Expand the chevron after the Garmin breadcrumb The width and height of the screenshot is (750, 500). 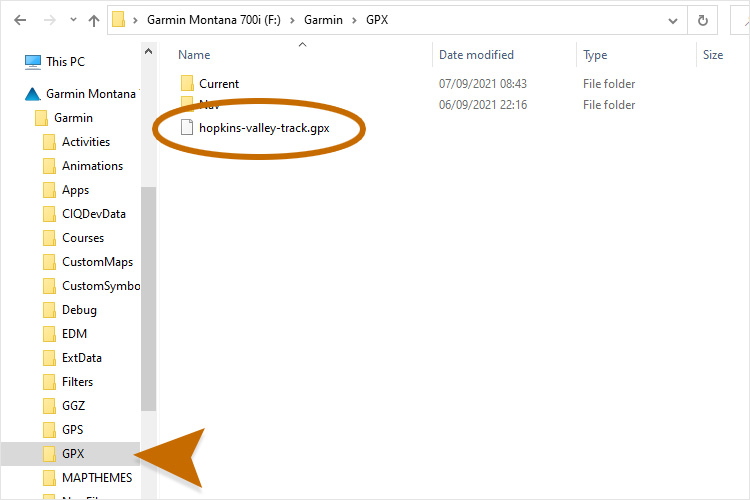click(354, 20)
